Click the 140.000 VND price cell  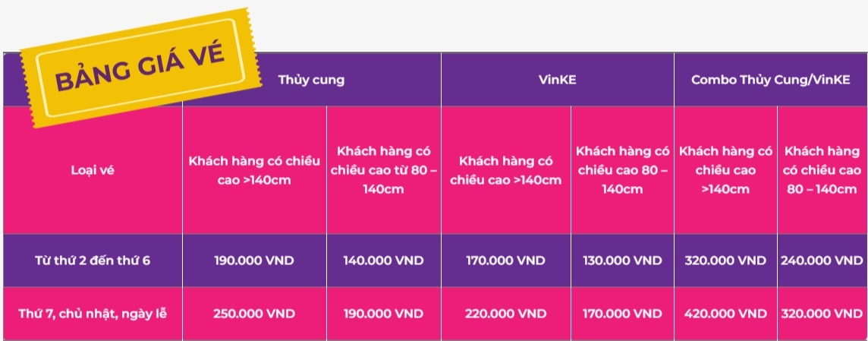coord(383,260)
